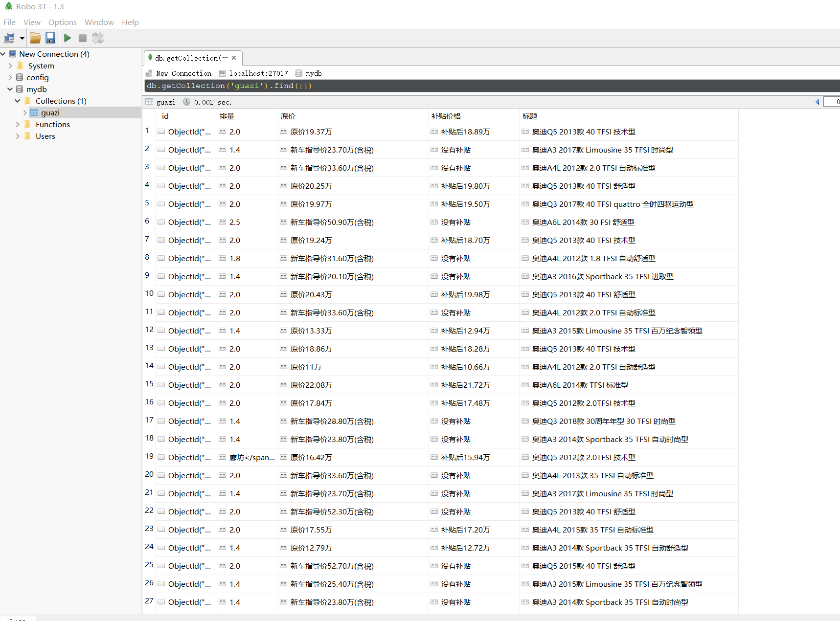Select title '奥迪Q3 2017款 40 TFSI quattro 全时四驱运动型'
Screen dimensions: 840x621
[629, 204]
